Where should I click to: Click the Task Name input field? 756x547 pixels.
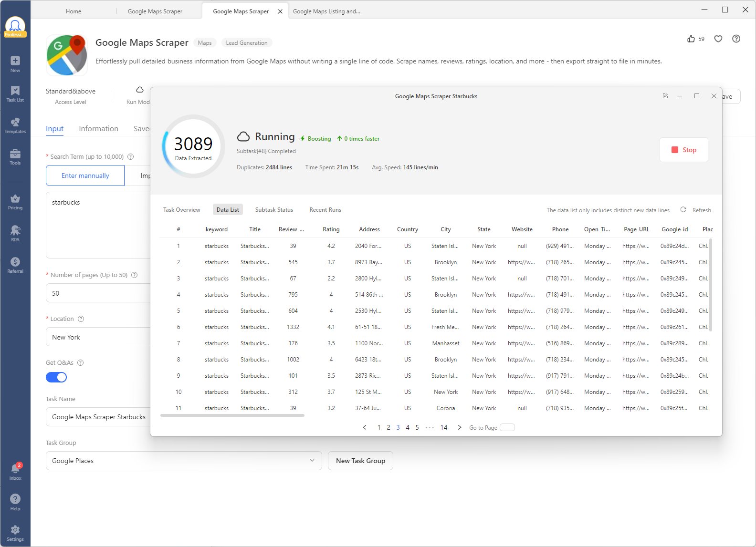(98, 417)
